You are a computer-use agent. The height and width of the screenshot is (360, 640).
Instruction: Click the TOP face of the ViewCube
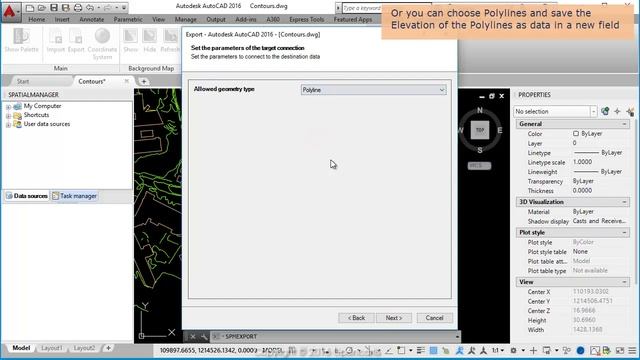tap(480, 130)
